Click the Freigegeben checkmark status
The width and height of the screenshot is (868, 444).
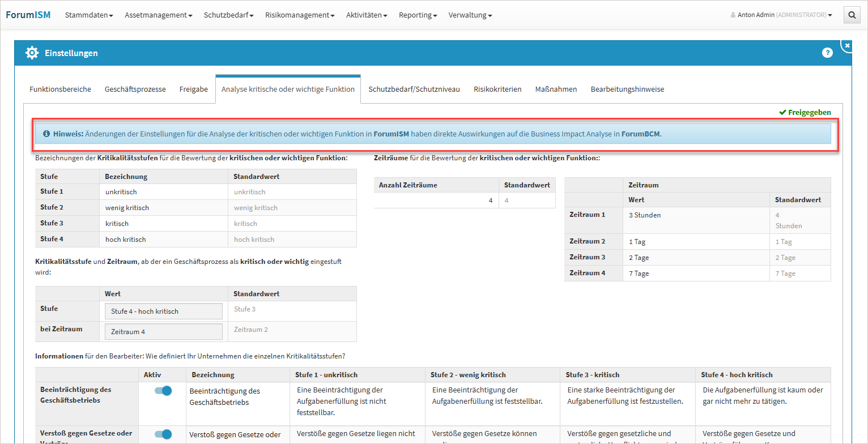[x=805, y=112]
